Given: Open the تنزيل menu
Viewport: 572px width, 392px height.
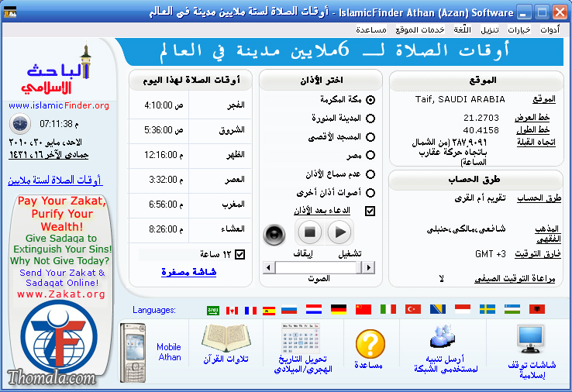Looking at the screenshot, I should pos(490,29).
